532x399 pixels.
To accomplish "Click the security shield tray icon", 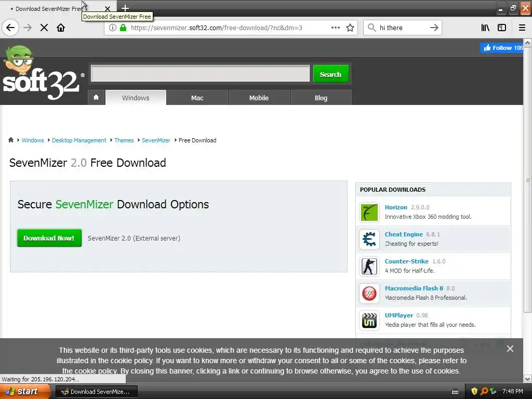I will (x=474, y=391).
